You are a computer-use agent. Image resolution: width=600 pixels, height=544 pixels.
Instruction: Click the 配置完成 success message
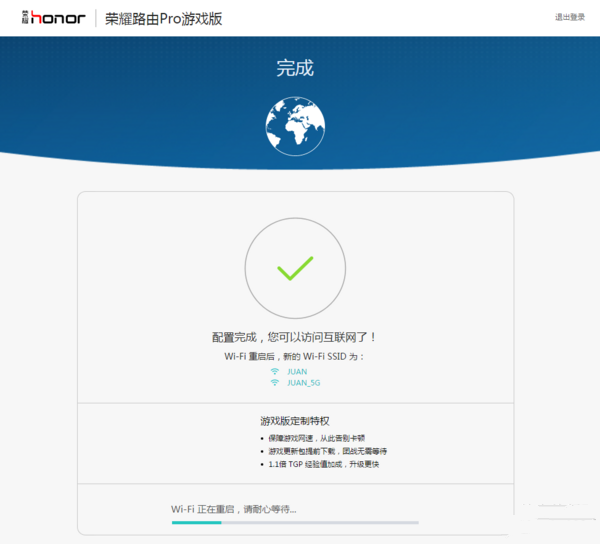[295, 338]
